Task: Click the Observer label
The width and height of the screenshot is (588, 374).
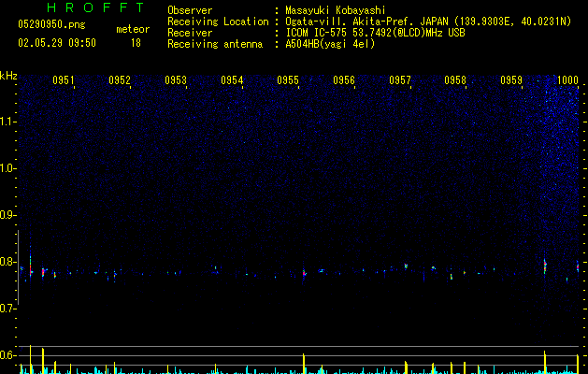Action: click(190, 10)
